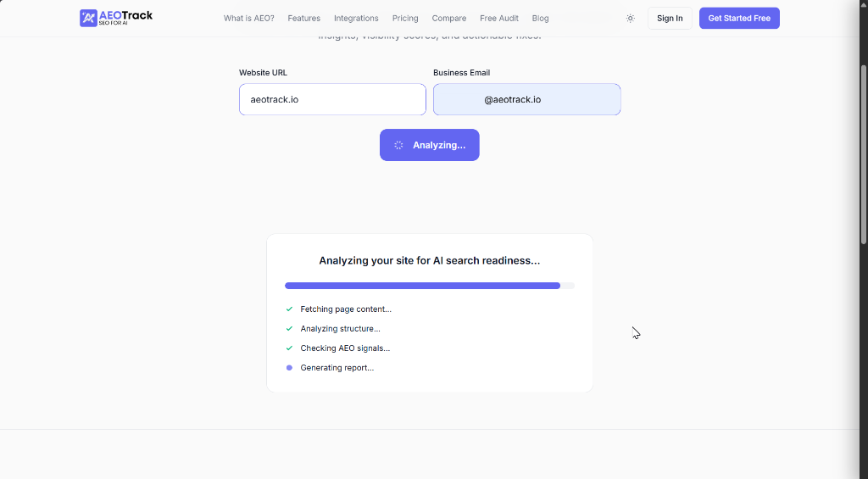
Task: Select the Compare nav item
Action: click(449, 19)
